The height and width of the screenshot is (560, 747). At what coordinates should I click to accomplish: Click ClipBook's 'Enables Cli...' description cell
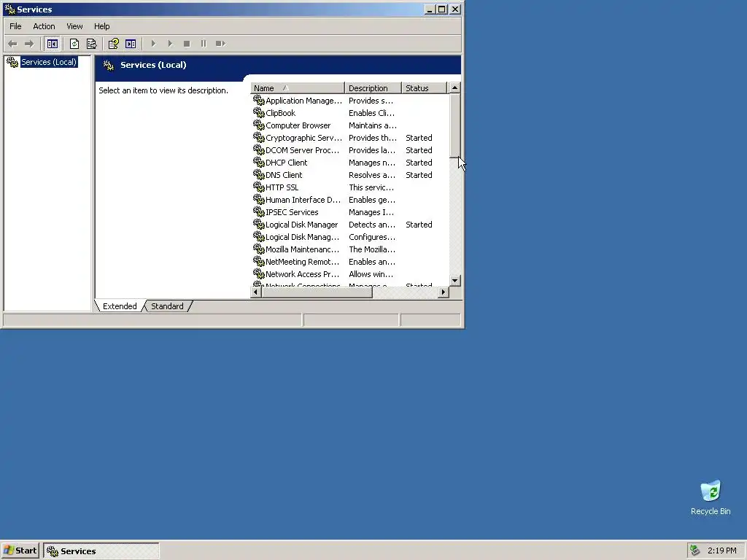tap(371, 113)
